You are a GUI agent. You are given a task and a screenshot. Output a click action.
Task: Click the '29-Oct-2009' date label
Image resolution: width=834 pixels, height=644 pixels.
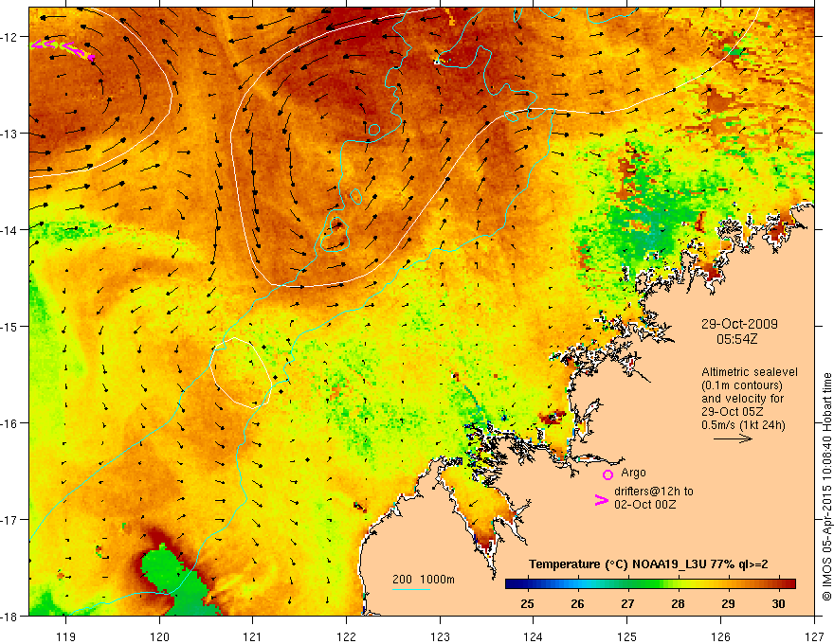coord(739,324)
